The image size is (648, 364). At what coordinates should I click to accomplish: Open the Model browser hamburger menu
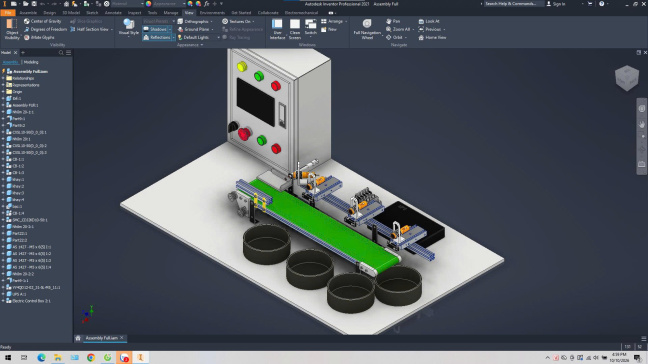pos(69,53)
